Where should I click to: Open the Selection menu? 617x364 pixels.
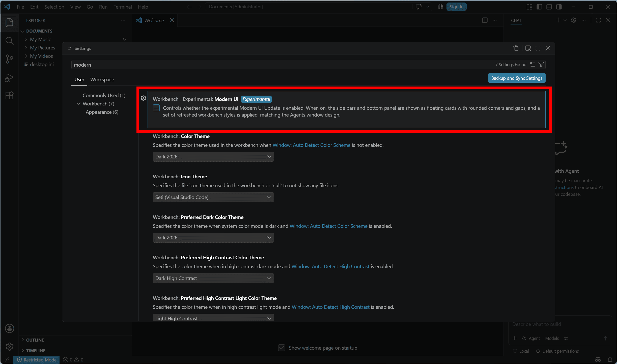pyautogui.click(x=54, y=7)
